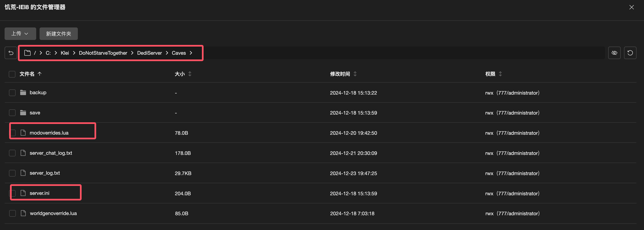Open the server.ini file
Screen dimensions: 644x230
(x=40, y=193)
